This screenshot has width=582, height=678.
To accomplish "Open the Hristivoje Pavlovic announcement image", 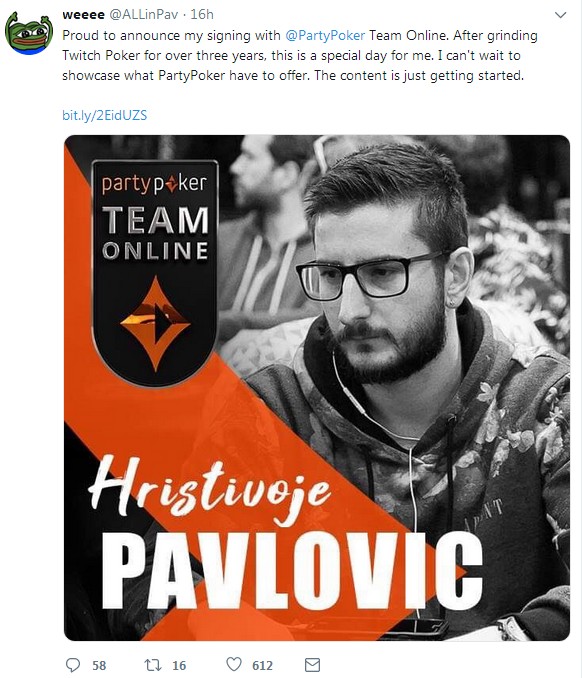I will (317, 388).
